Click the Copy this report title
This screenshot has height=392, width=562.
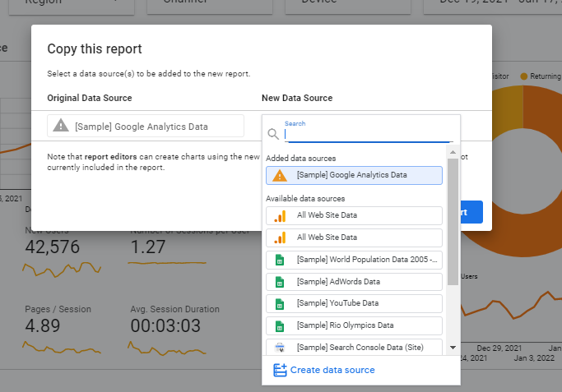click(95, 49)
